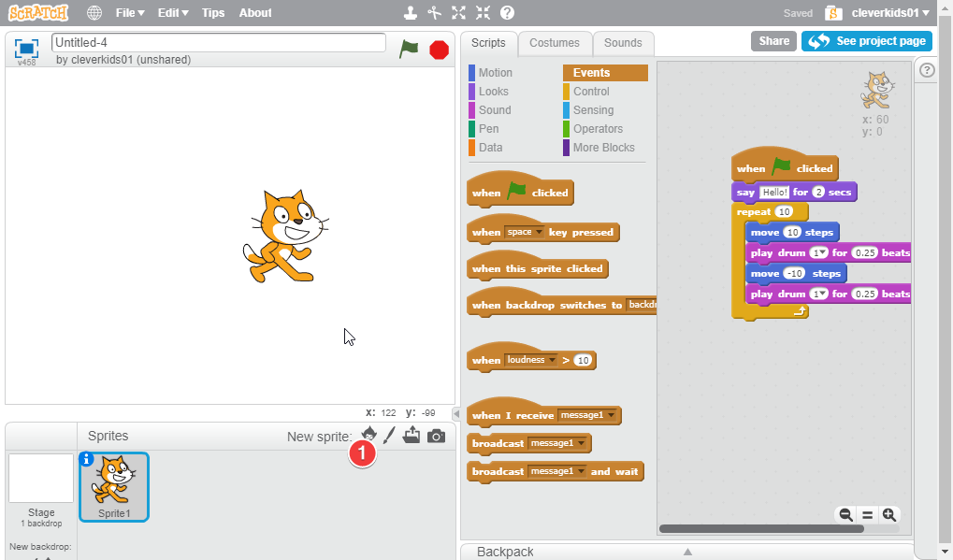Select the Control block category
This screenshot has height=560, width=953.
(x=591, y=92)
